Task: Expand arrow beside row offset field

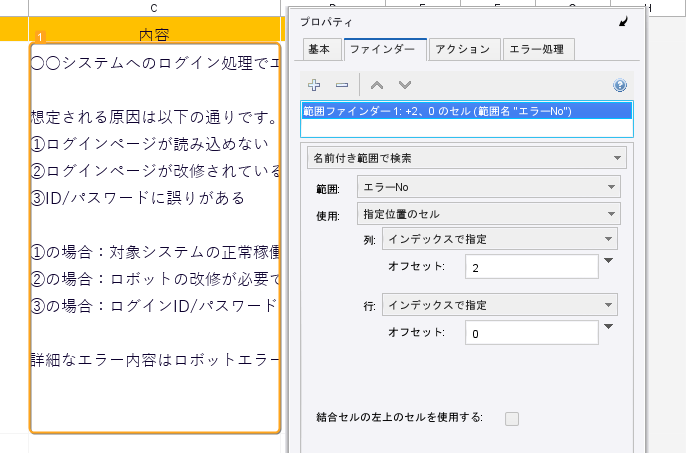Action: coord(608,327)
